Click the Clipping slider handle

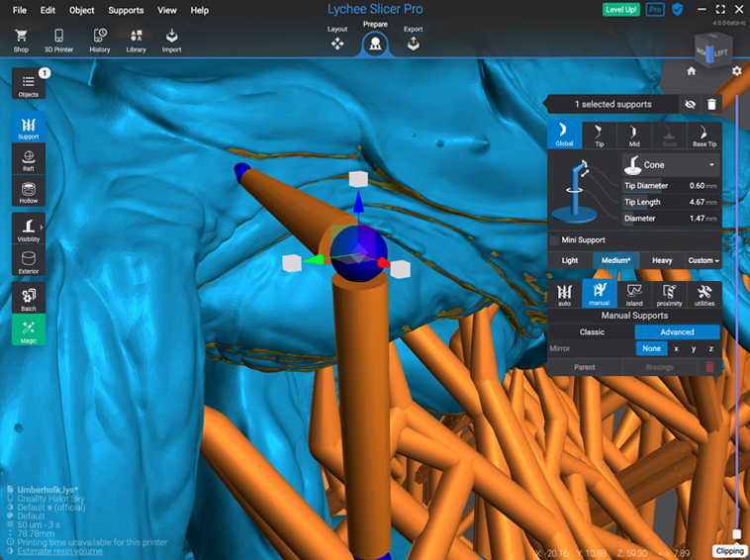point(736,533)
